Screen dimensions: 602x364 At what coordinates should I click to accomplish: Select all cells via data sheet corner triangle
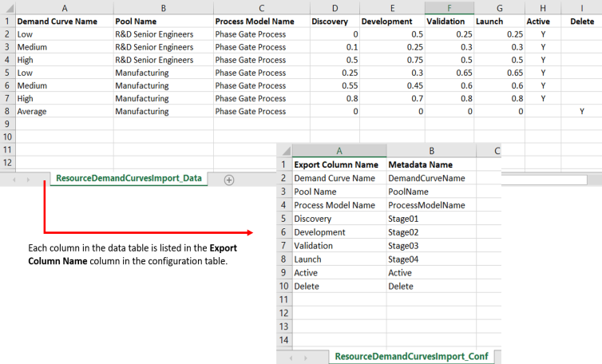pyautogui.click(x=8, y=8)
